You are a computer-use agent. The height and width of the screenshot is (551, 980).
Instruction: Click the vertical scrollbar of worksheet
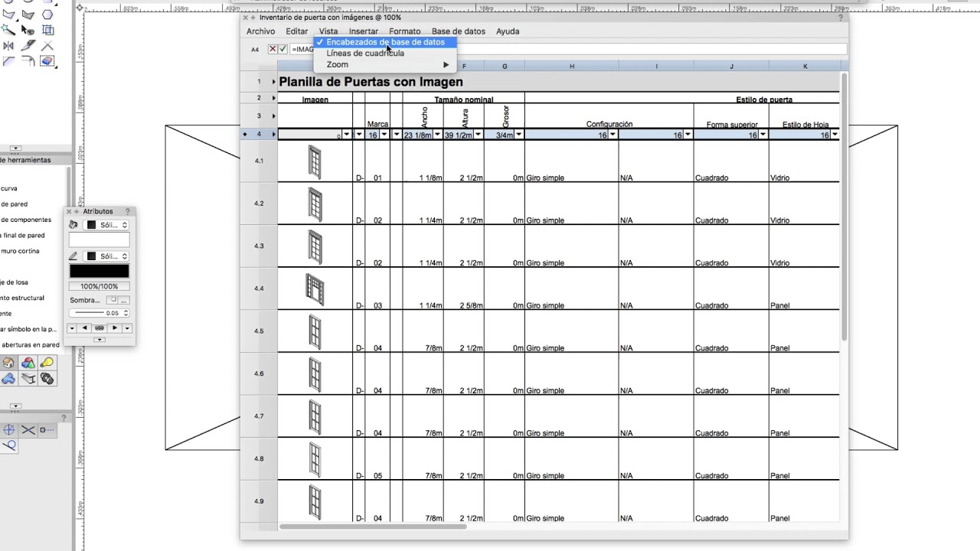tap(844, 207)
